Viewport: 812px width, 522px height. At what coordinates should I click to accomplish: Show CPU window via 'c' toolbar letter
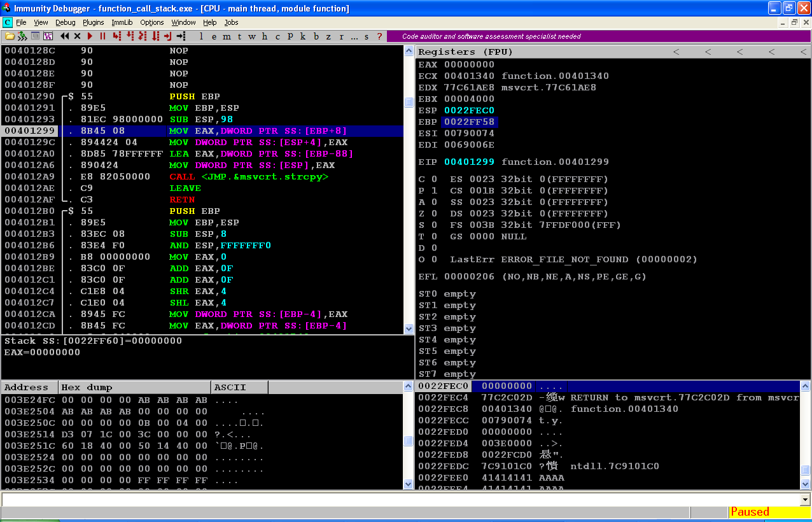click(x=277, y=36)
